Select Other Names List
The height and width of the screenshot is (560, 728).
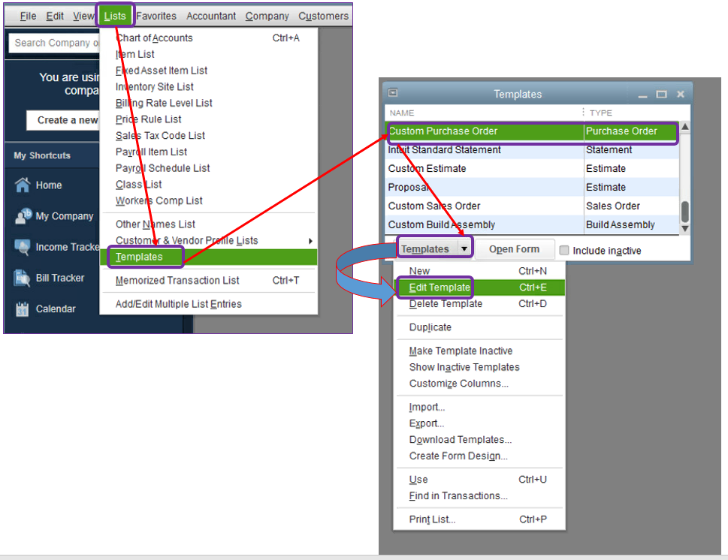(209, 224)
